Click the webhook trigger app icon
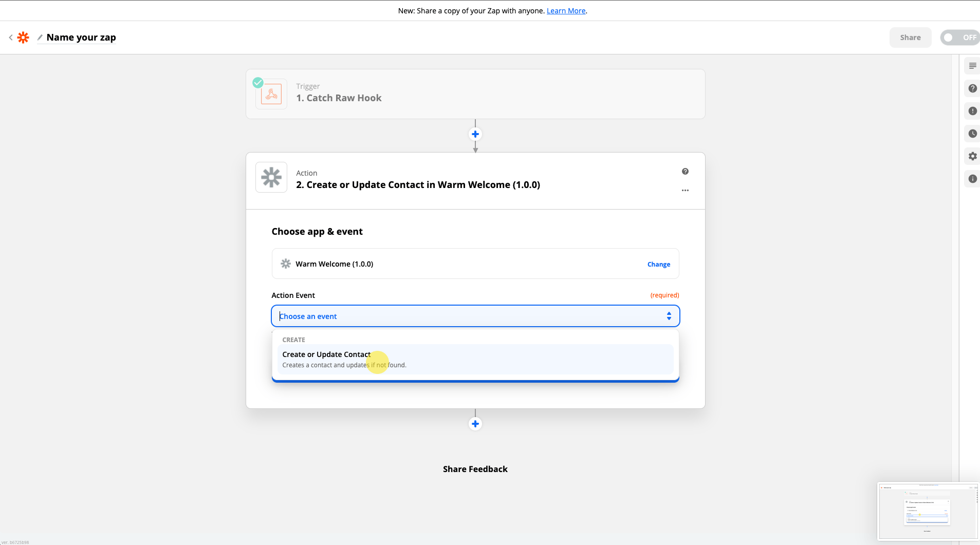 [271, 95]
